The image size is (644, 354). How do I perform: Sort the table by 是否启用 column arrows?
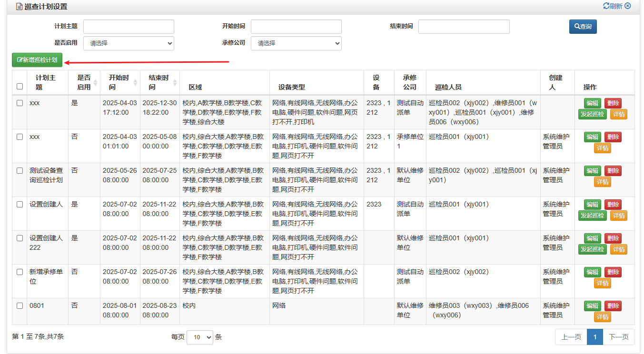(x=95, y=82)
